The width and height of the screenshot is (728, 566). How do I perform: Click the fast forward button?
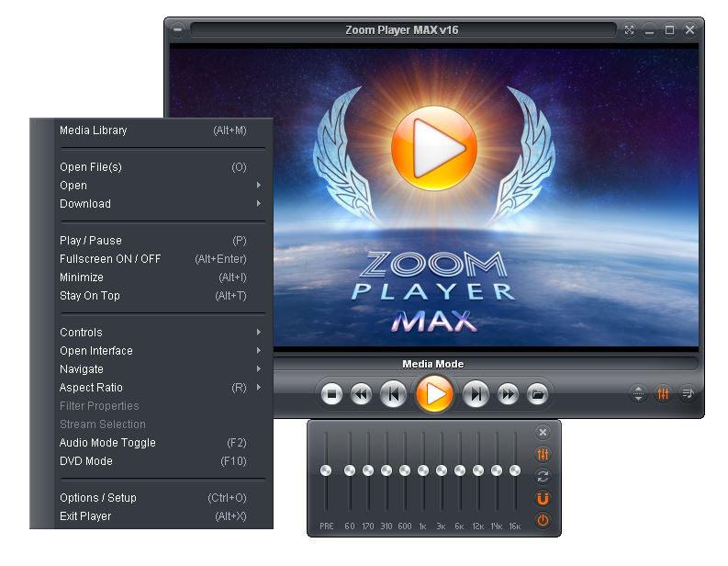[x=508, y=394]
